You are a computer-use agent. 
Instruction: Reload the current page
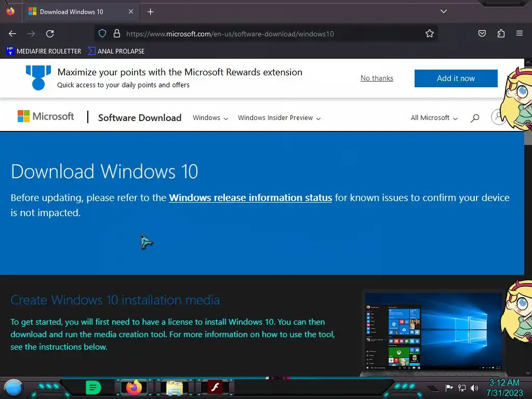click(50, 34)
